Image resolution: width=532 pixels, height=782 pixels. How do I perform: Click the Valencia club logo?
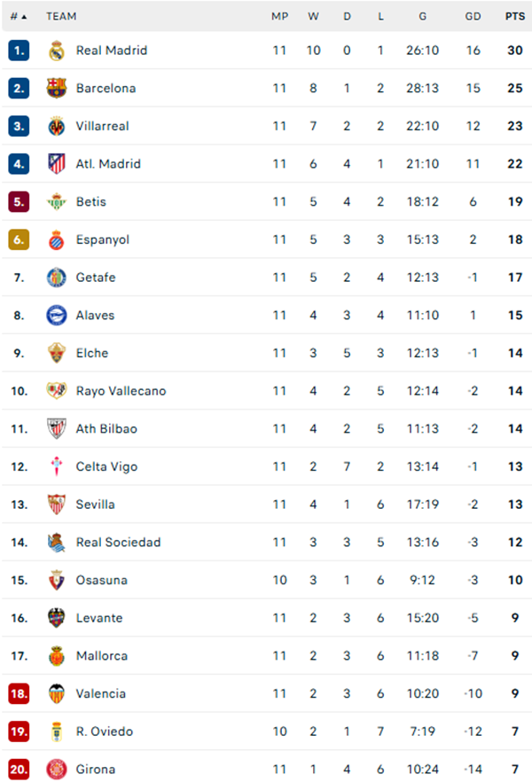click(x=53, y=693)
